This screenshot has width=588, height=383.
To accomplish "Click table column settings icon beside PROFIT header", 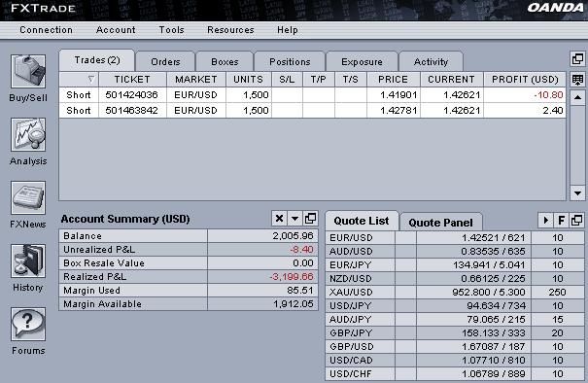I will coord(577,80).
